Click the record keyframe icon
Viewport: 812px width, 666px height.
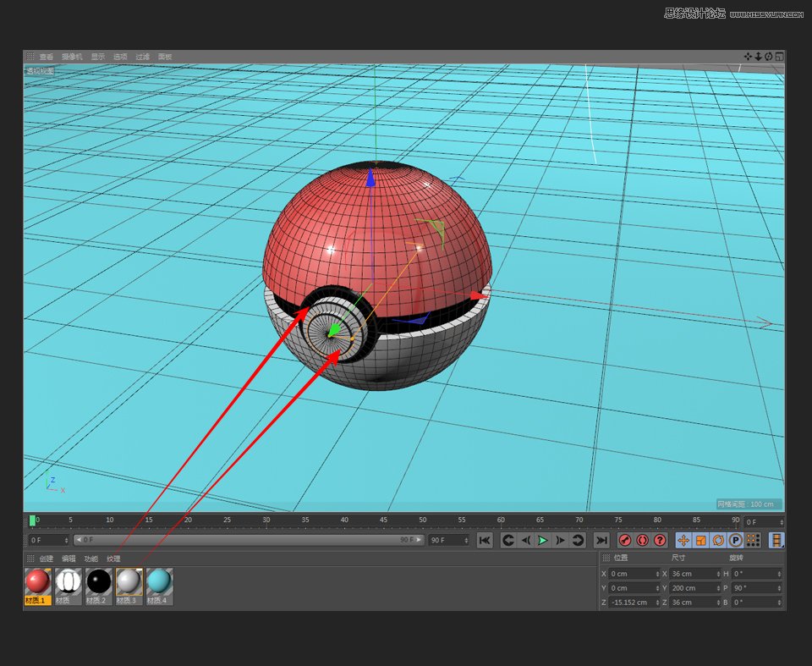click(623, 541)
